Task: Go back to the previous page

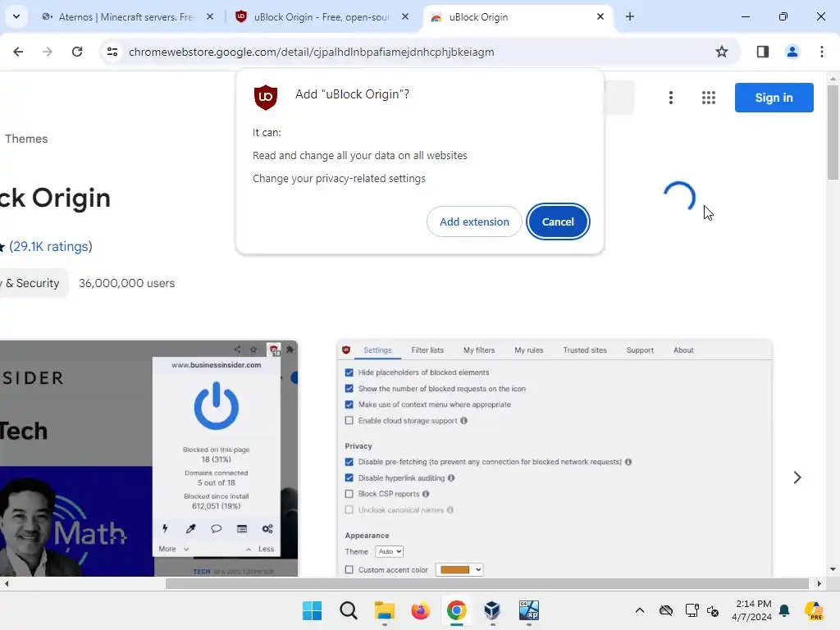Action: 18,52
